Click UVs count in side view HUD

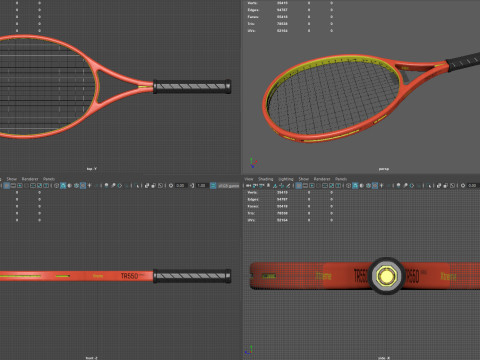(282, 220)
